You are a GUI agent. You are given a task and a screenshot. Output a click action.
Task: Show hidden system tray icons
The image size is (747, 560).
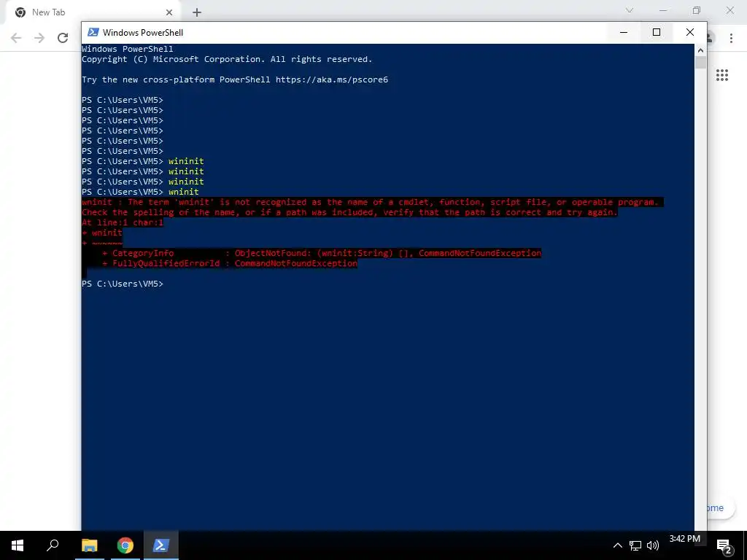[x=617, y=545]
